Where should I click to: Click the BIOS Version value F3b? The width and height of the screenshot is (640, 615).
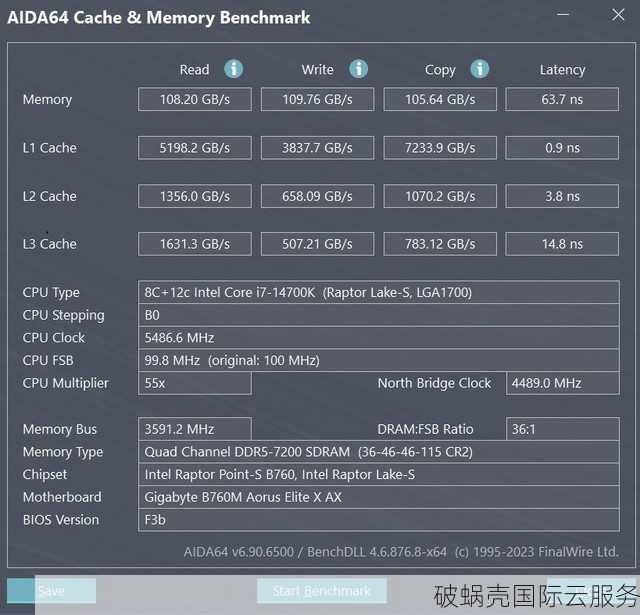click(x=379, y=520)
